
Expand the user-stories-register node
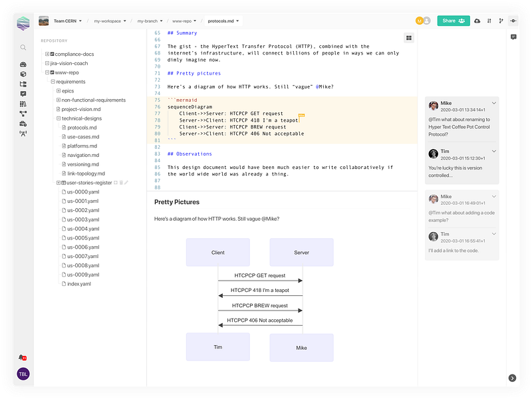click(59, 182)
